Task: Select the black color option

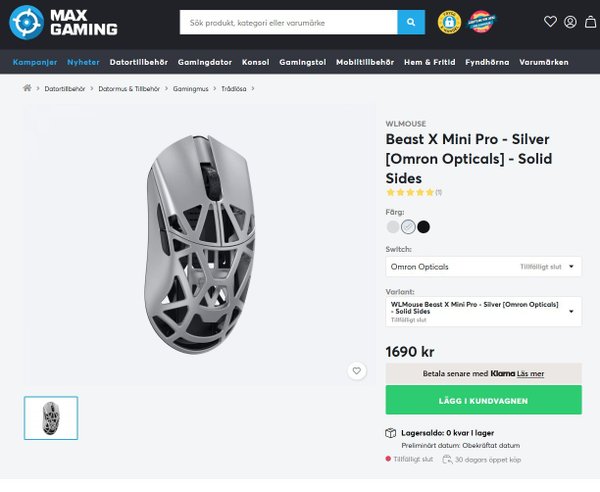Action: click(423, 227)
